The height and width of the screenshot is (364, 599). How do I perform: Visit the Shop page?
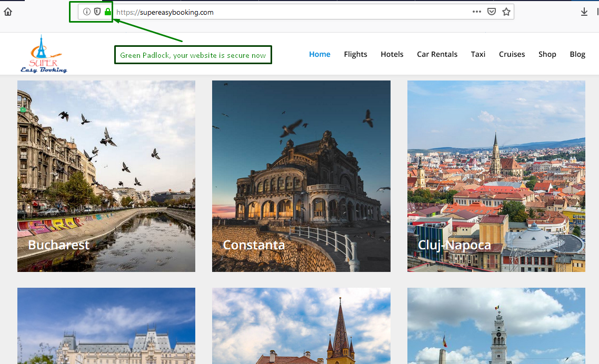[x=547, y=54]
